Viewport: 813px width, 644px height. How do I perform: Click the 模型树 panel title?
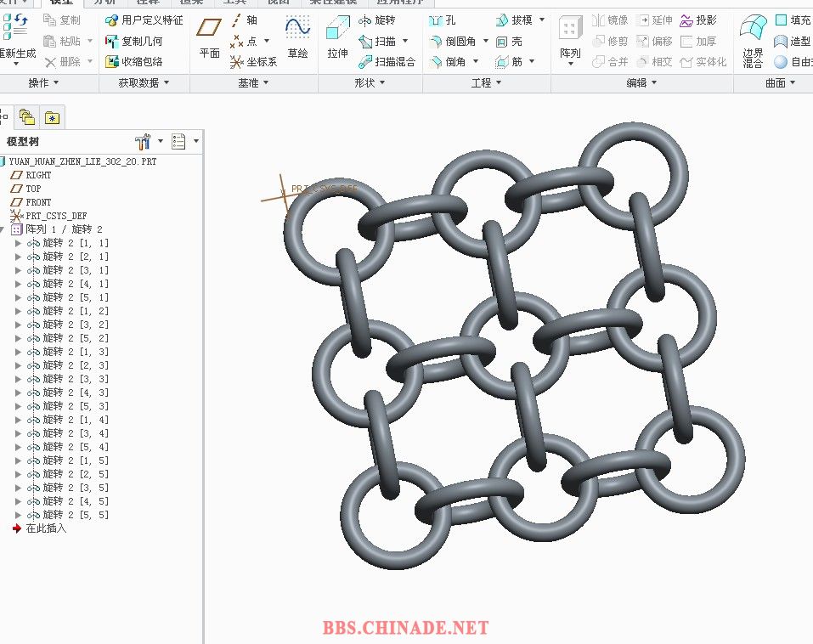click(22, 142)
